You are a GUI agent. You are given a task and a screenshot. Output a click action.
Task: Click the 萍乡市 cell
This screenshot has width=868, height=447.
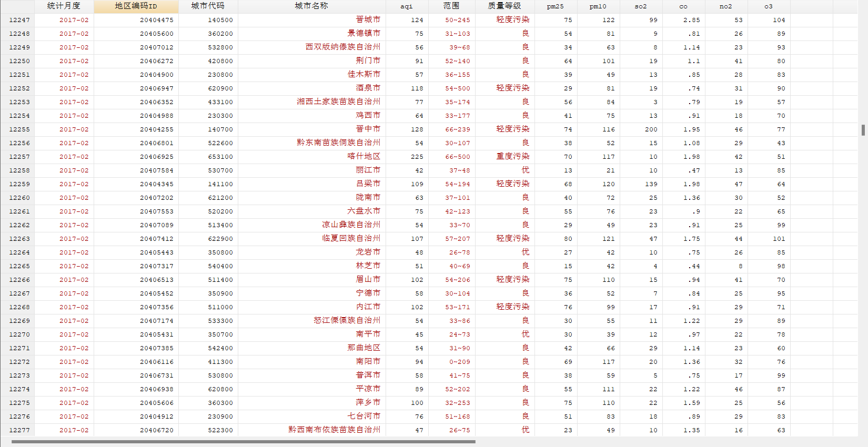tap(312, 403)
